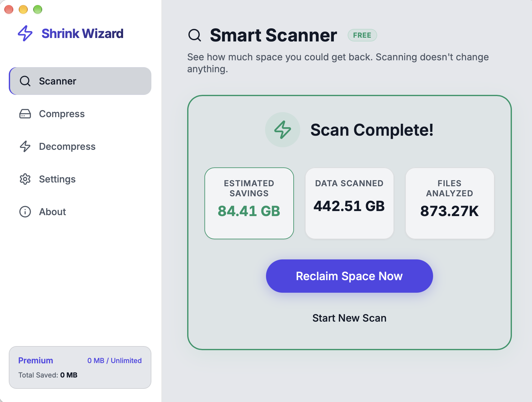Screen dimensions: 532x402
Task: Click the FREE badge next to title
Action: click(362, 35)
